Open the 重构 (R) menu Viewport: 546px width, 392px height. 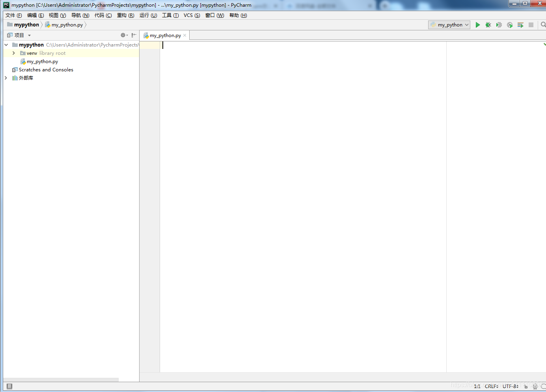[x=126, y=15]
